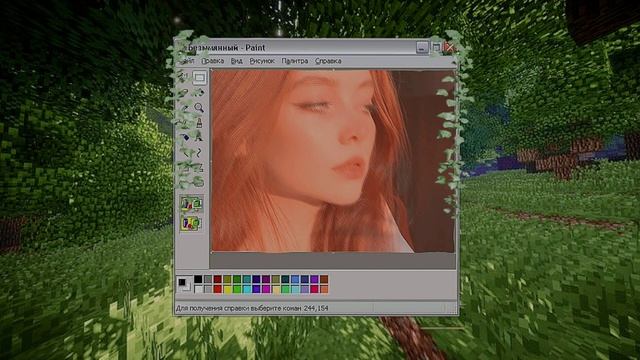Screen dimensions: 640x360
Task: Select the rectangular selection tool
Action: pyautogui.click(x=199, y=77)
